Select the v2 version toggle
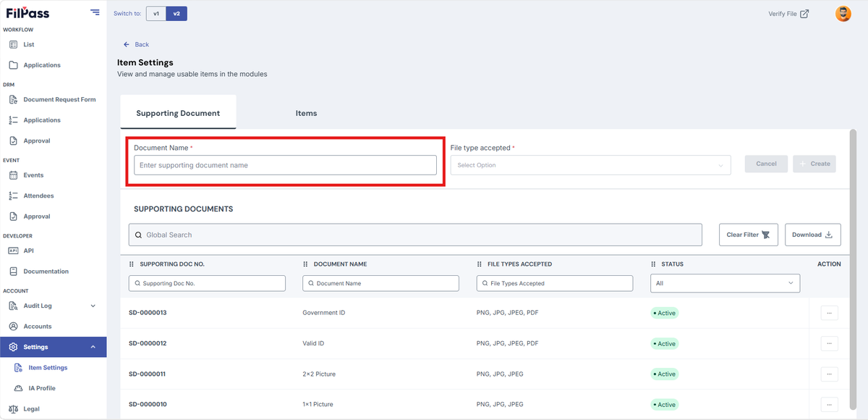 176,14
